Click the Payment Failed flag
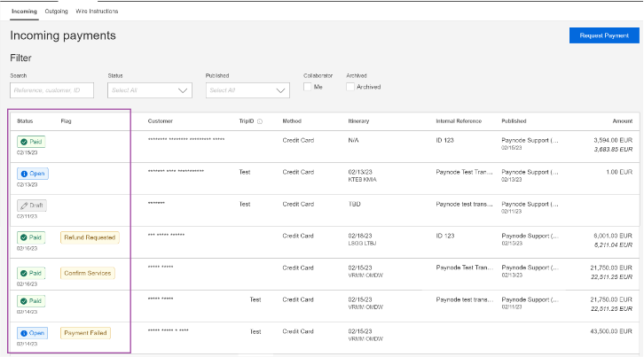Image resolution: width=644 pixels, height=357 pixels. [x=85, y=333]
